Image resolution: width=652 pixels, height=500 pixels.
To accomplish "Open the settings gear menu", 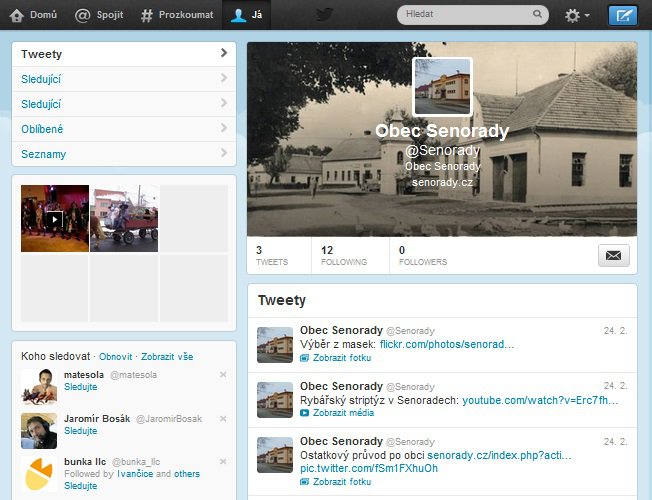I will click(576, 16).
